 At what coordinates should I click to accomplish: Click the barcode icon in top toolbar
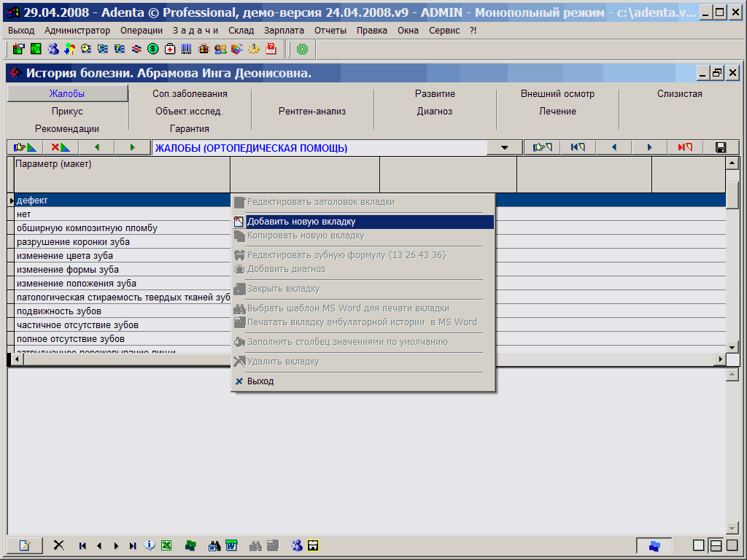[x=187, y=49]
